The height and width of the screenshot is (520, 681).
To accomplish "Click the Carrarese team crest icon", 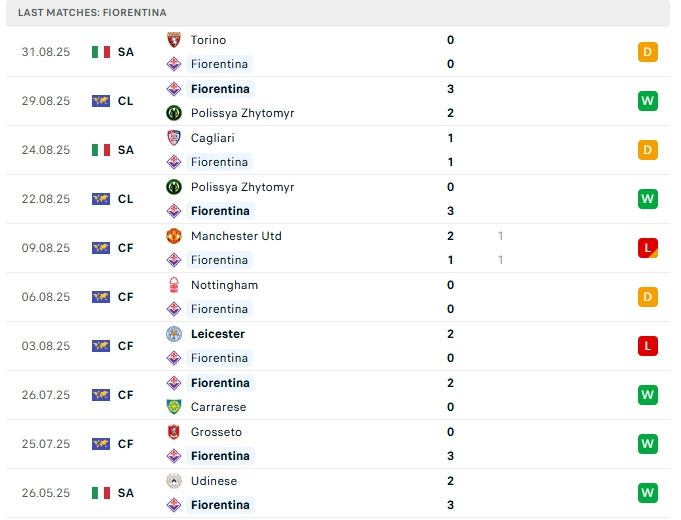I will (173, 407).
